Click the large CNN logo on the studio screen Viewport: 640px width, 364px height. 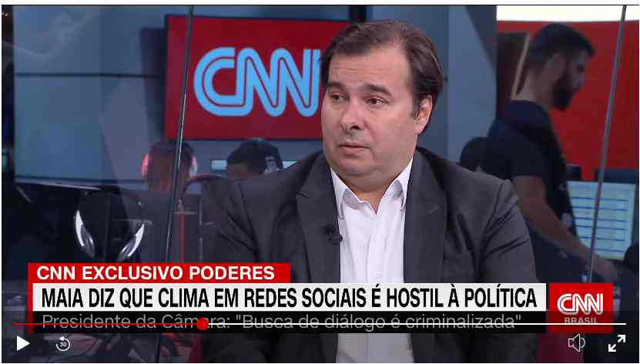pyautogui.click(x=257, y=82)
